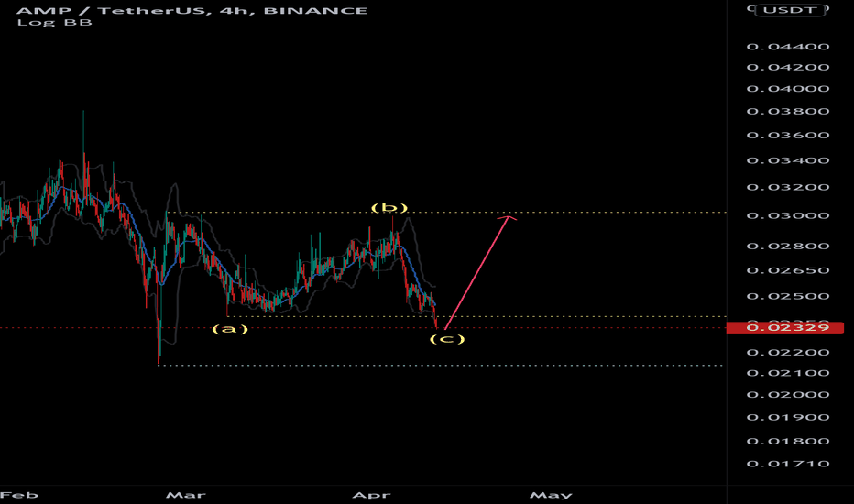Screen dimensions: 854x504
Task: Select the (a) wave label
Action: (230, 329)
